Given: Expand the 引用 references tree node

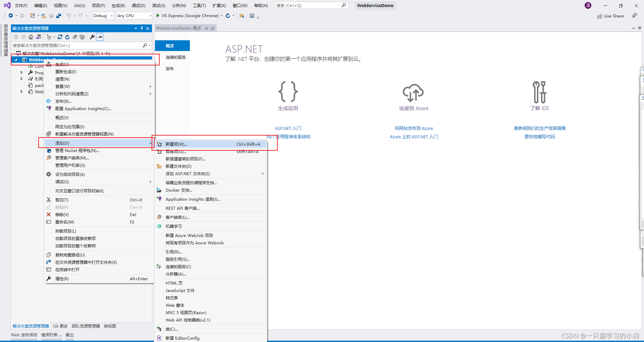Looking at the screenshot, I should pos(21,79).
